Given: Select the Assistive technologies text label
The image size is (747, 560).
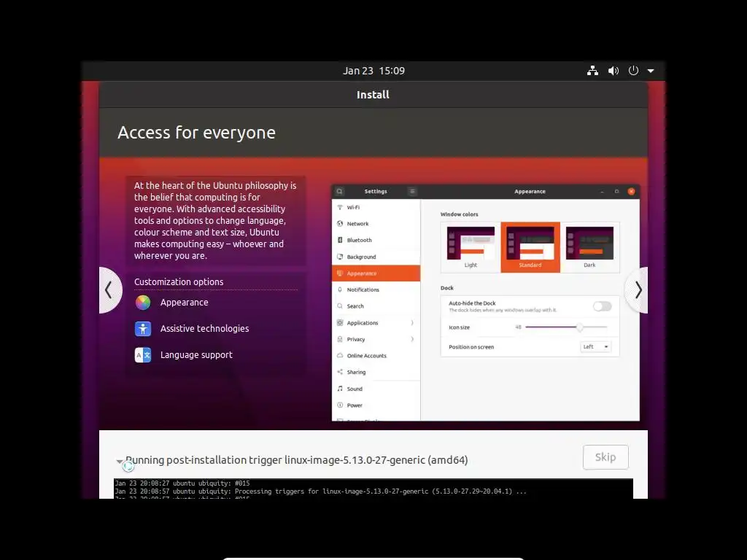Looking at the screenshot, I should 204,329.
